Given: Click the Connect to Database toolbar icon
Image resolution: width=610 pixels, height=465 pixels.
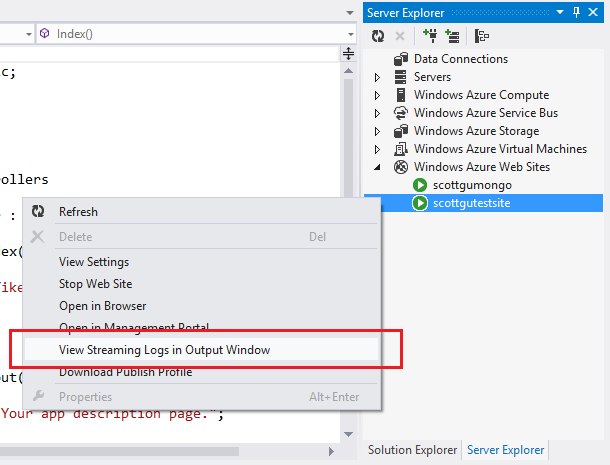Looking at the screenshot, I should pos(430,36).
